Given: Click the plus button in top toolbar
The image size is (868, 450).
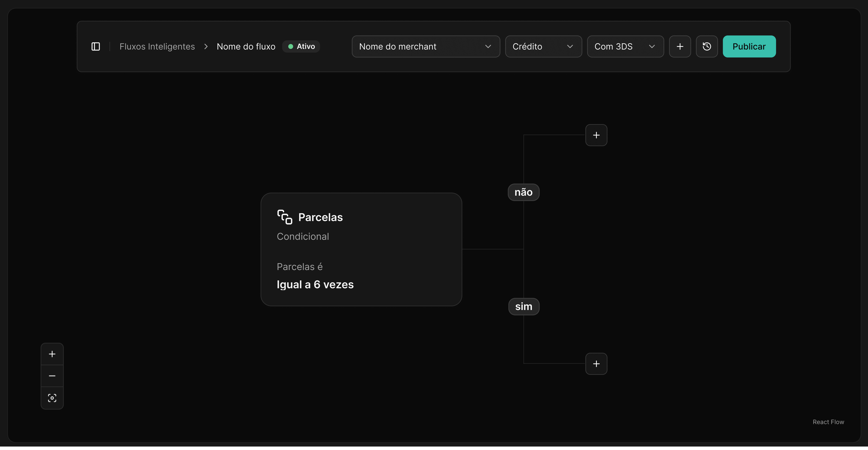Looking at the screenshot, I should click(680, 46).
